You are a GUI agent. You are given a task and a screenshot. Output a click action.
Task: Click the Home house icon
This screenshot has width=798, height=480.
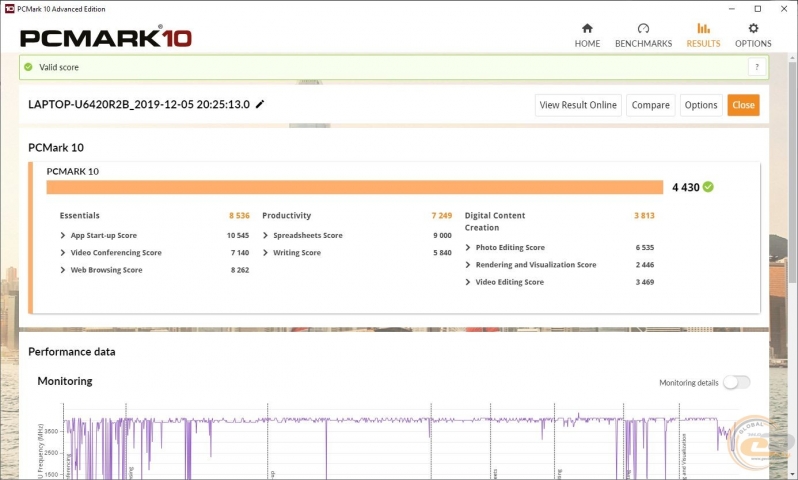tap(587, 28)
